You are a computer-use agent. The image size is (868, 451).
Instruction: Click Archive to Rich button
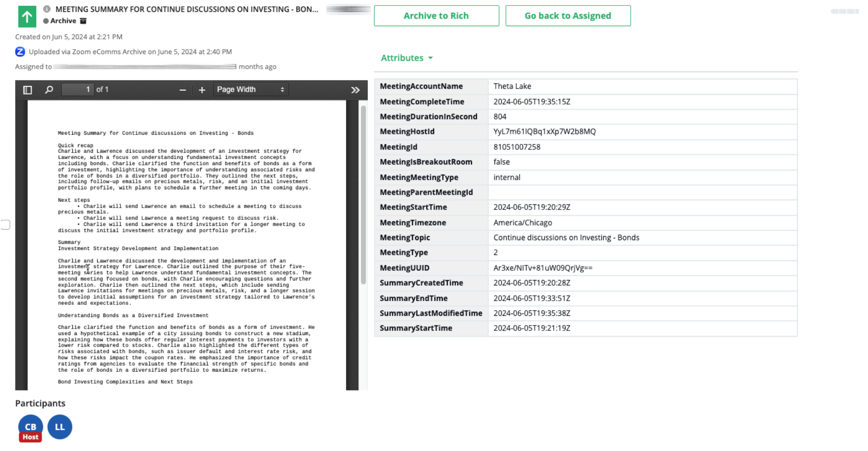pyautogui.click(x=436, y=16)
